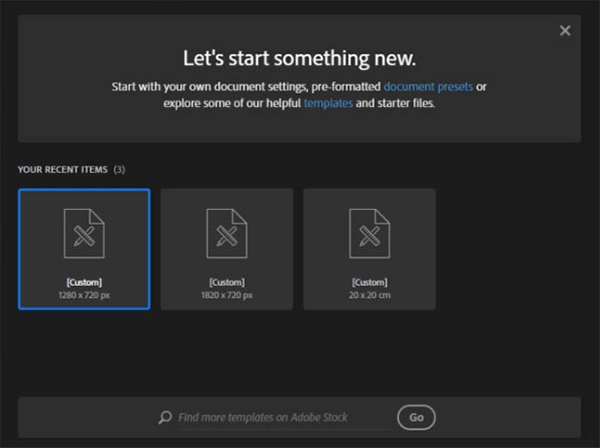
Task: Pick the 20 x 20 cm custom preset
Action: click(x=369, y=249)
